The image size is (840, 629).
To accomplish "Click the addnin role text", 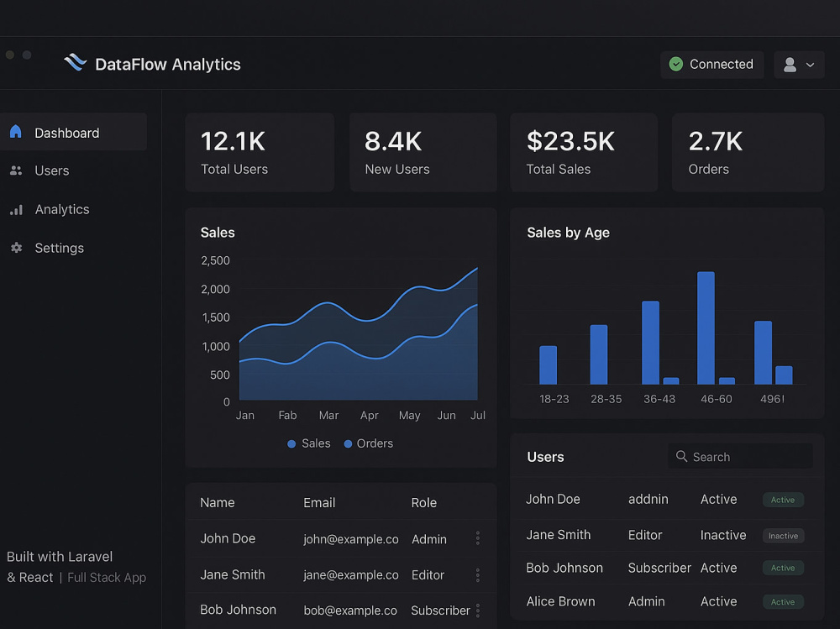I will 648,500.
